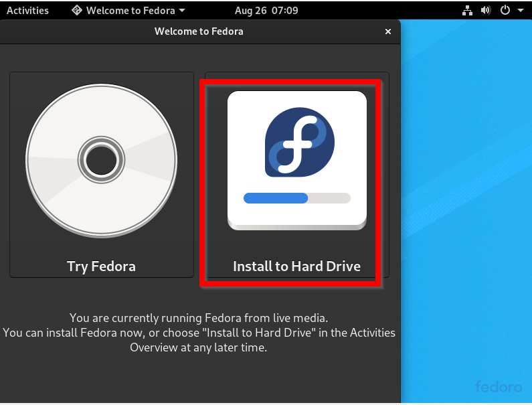This screenshot has height=405, width=532.
Task: Open the Activities overview
Action: point(27,11)
